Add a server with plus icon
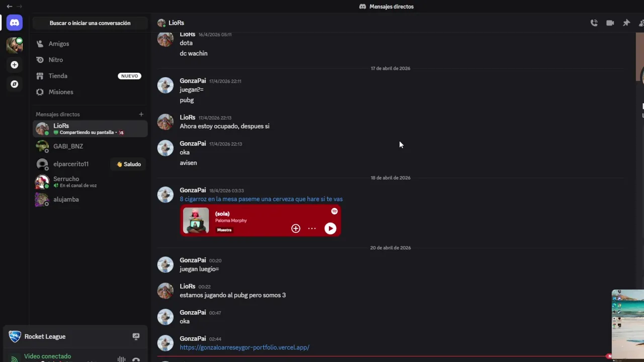The height and width of the screenshot is (362, 644). (x=15, y=65)
